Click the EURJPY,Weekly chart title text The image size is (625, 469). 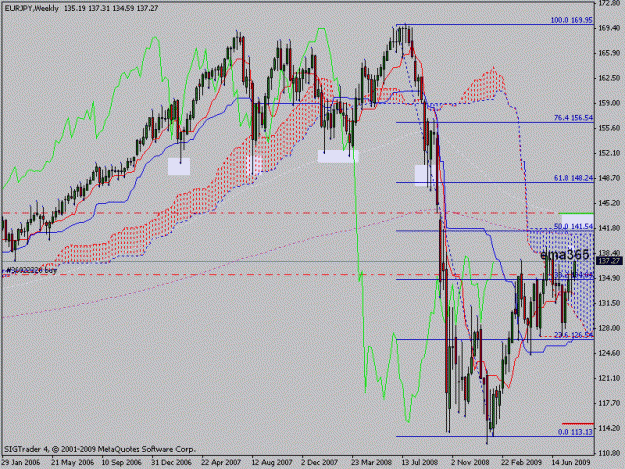click(x=31, y=8)
